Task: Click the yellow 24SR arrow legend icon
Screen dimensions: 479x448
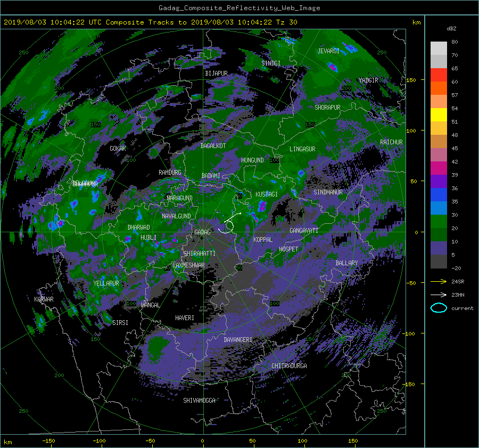Action: tap(439, 281)
